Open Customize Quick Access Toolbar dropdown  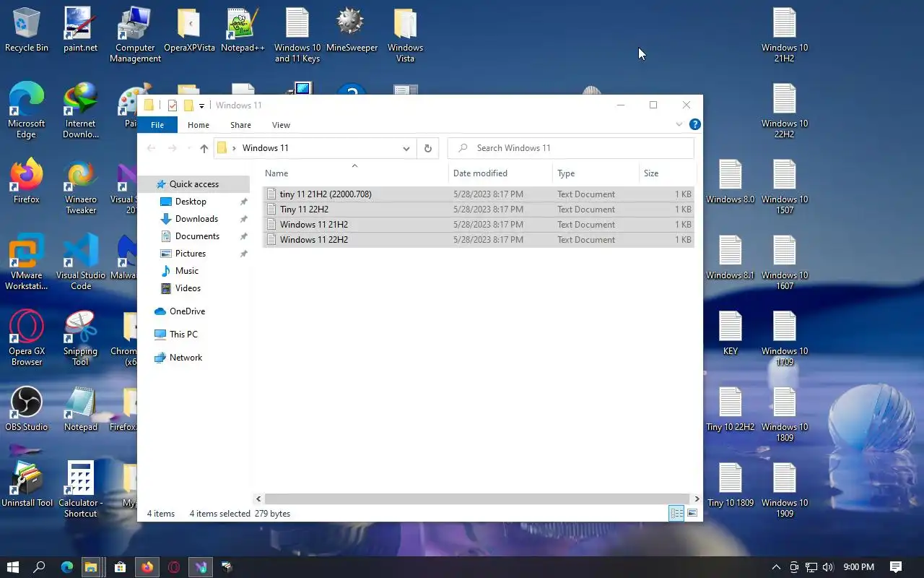tap(201, 105)
